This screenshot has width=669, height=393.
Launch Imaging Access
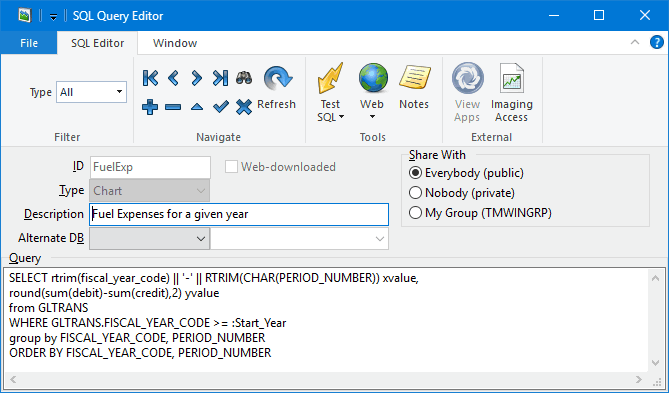point(512,93)
